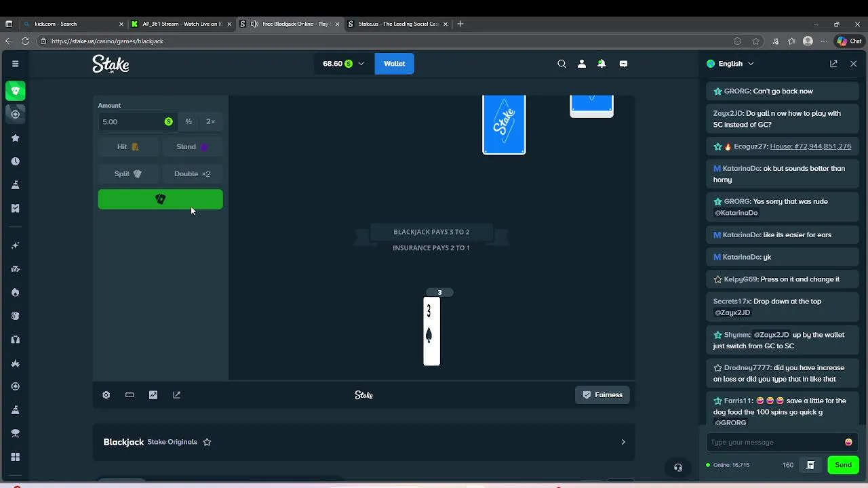Image resolution: width=868 pixels, height=488 pixels.
Task: Halve the bet with the ½ button
Action: click(x=189, y=121)
